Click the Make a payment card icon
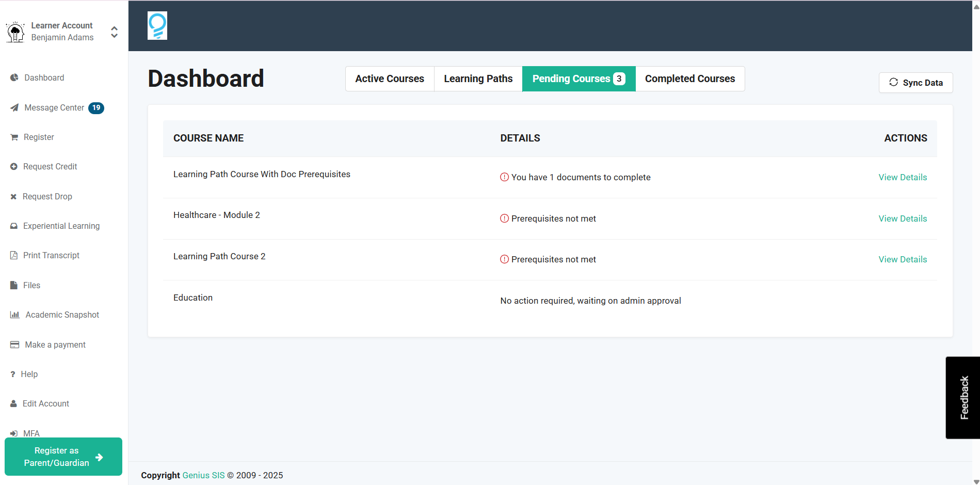The width and height of the screenshot is (980, 485). coord(14,344)
